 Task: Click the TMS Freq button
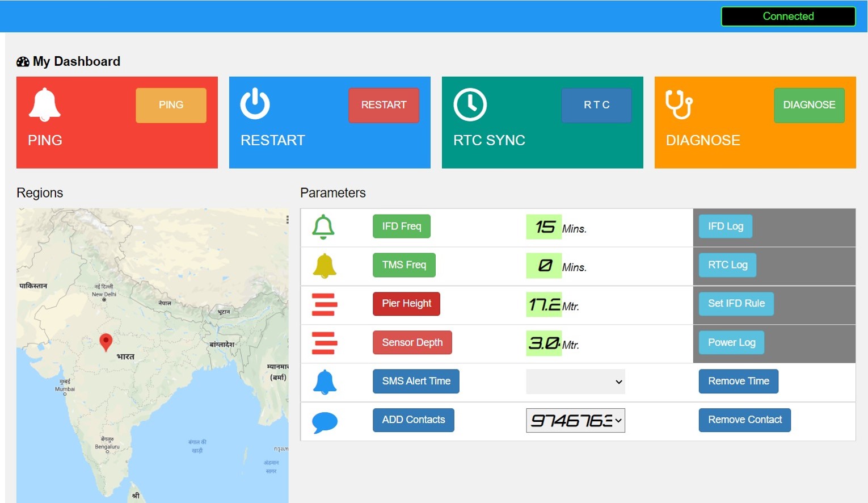click(404, 265)
